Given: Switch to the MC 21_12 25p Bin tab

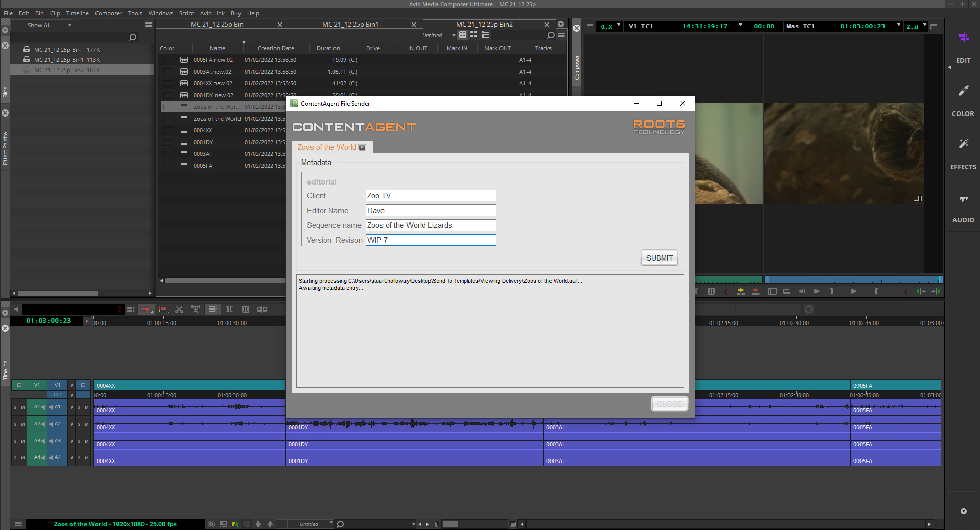Looking at the screenshot, I should [217, 25].
